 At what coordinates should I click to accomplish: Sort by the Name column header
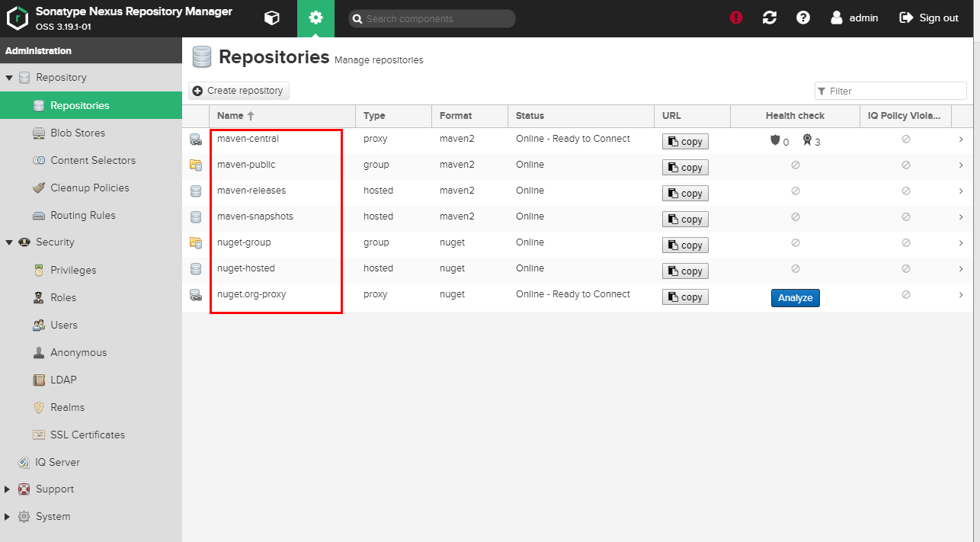click(282, 116)
